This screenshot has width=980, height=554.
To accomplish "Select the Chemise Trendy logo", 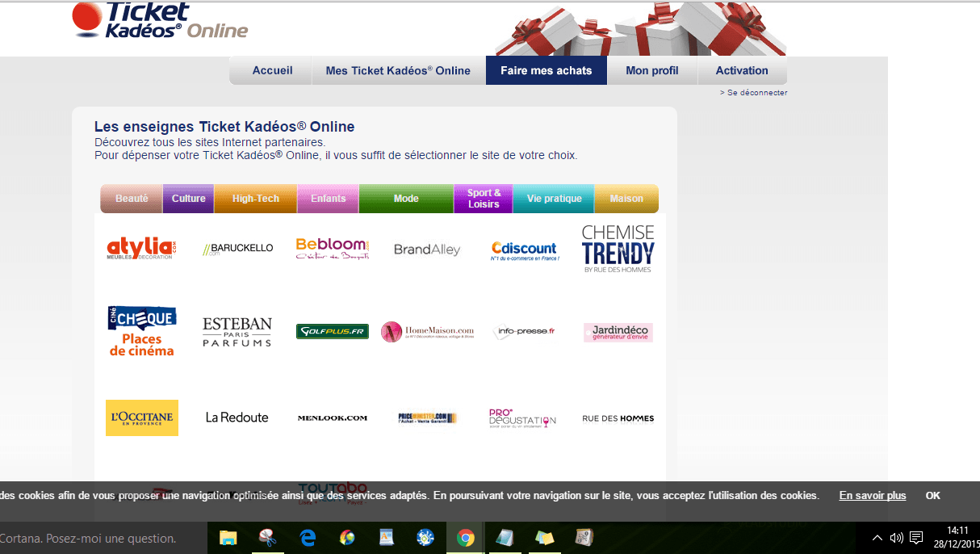I will pyautogui.click(x=618, y=249).
